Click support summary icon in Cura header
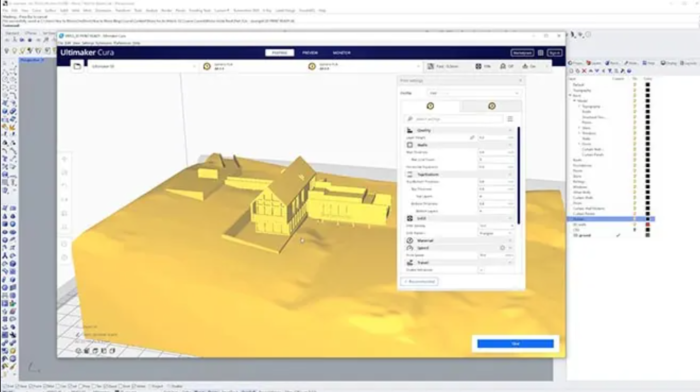700x392 pixels. coord(503,66)
